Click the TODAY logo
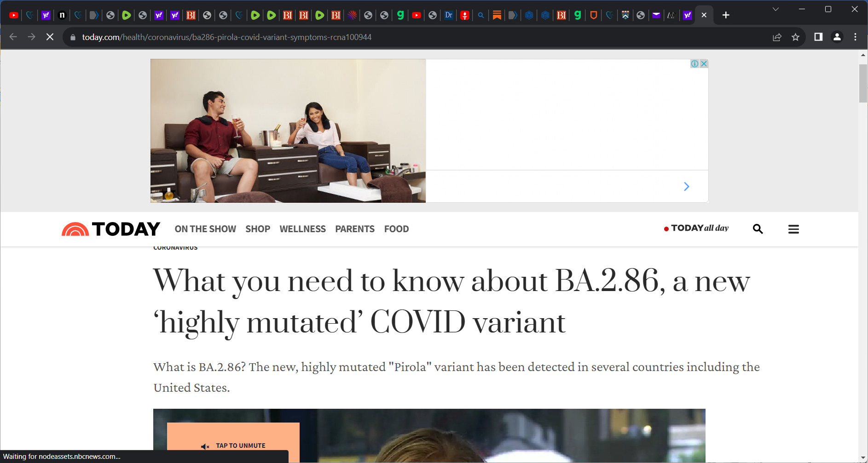The width and height of the screenshot is (868, 463). (111, 229)
